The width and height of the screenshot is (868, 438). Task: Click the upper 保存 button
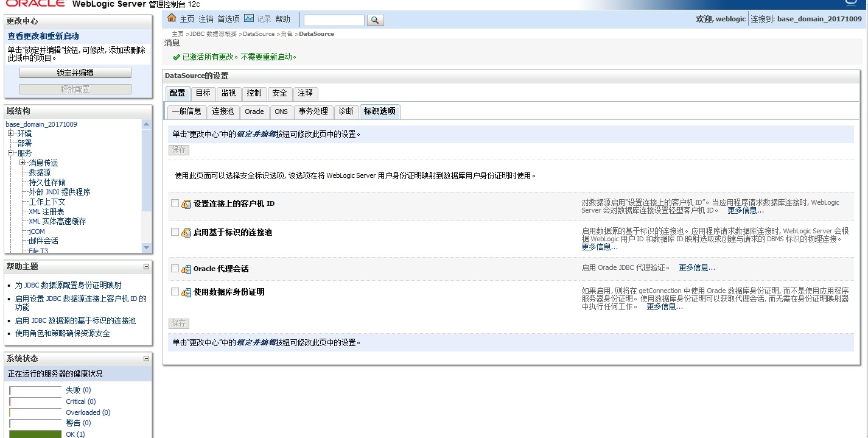pyautogui.click(x=179, y=150)
